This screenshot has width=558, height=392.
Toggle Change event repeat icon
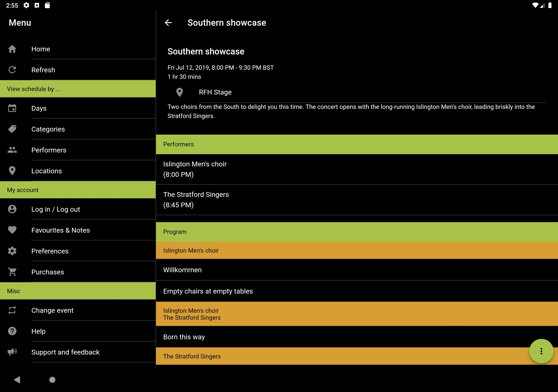pos(12,310)
